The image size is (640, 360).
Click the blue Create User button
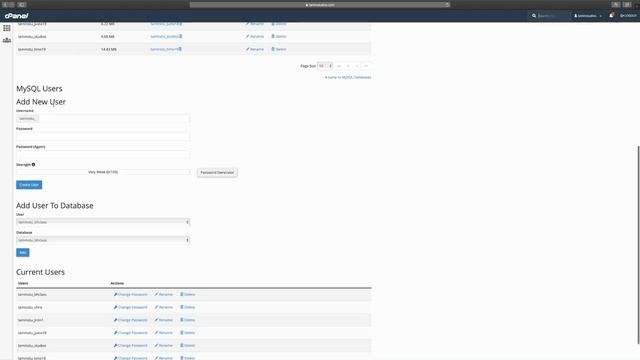pos(29,185)
